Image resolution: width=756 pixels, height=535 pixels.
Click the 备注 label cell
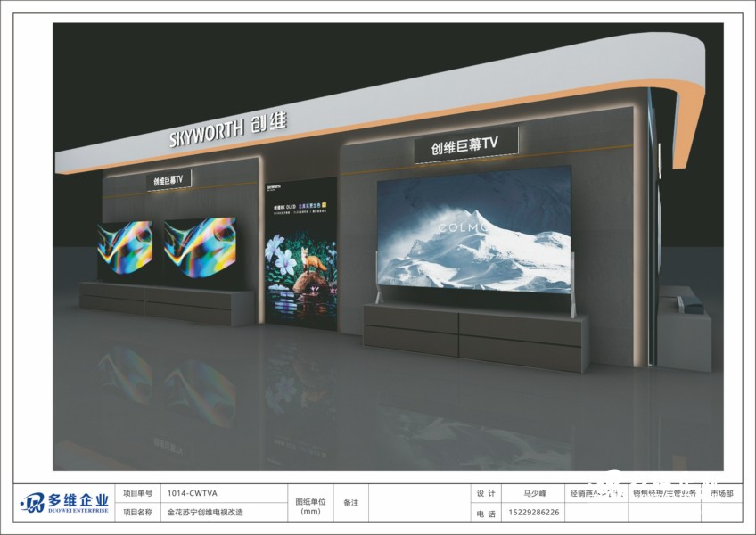point(351,503)
